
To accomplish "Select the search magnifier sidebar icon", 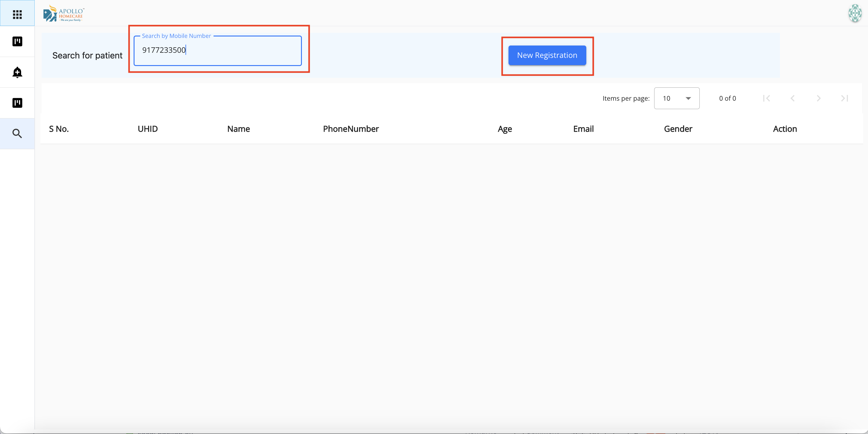I will point(17,134).
